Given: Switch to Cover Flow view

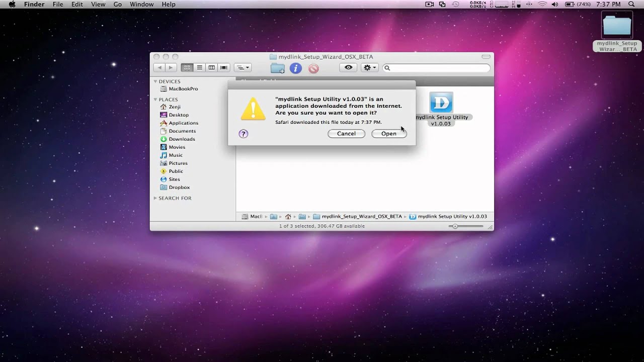Looking at the screenshot, I should tap(224, 67).
